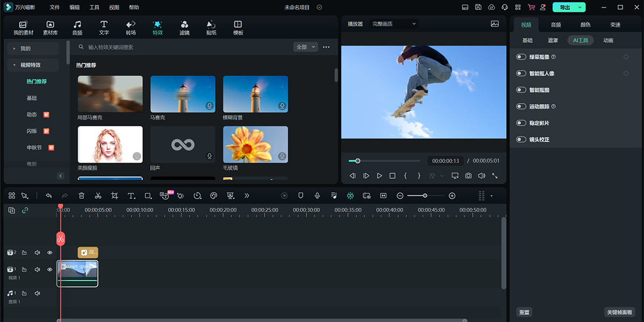Click the undo arrow in timeline toolbar
Image resolution: width=644 pixels, height=322 pixels.
(49, 196)
